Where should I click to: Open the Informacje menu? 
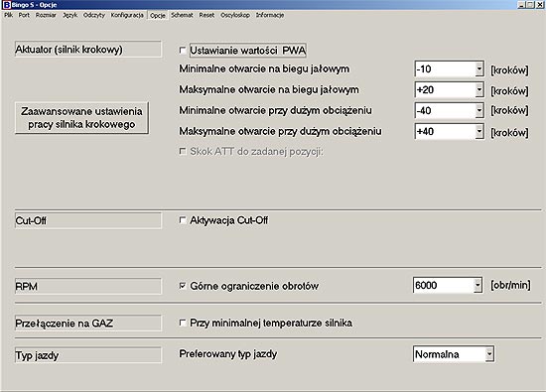(270, 15)
